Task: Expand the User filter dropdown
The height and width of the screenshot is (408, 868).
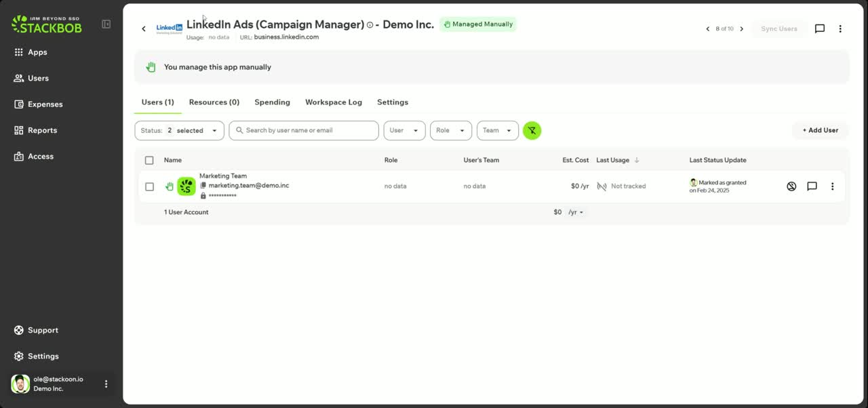Action: tap(404, 131)
